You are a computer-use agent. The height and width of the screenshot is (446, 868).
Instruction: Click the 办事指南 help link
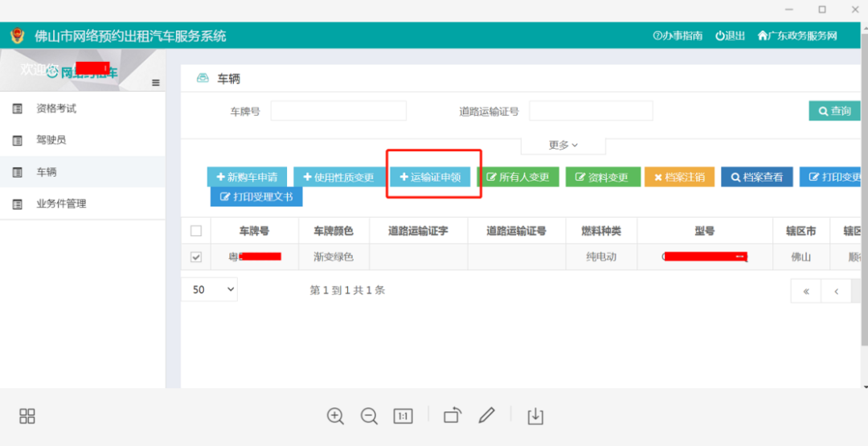[678, 36]
